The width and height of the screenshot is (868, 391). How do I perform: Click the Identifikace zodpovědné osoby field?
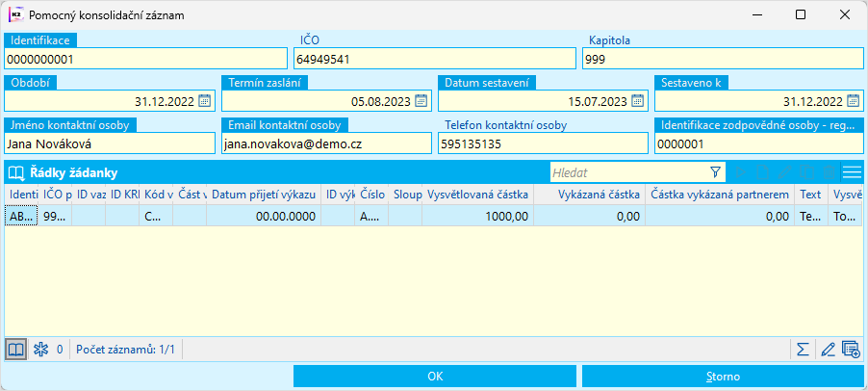(759, 143)
